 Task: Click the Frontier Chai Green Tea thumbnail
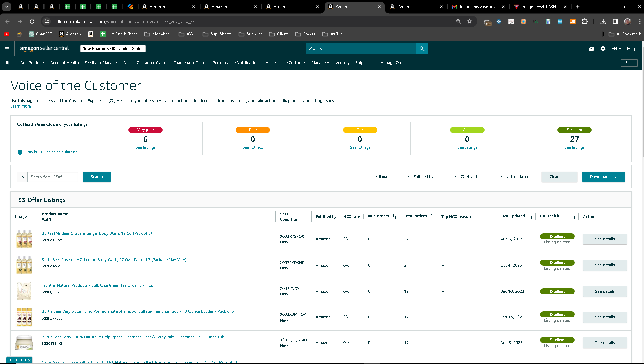point(24,291)
